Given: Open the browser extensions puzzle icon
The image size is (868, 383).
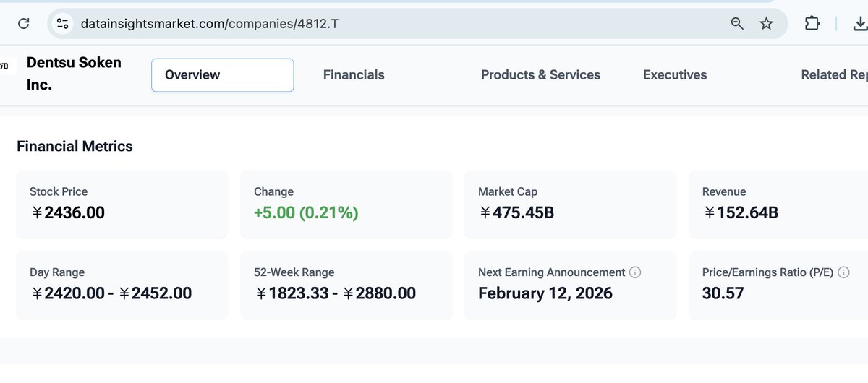Looking at the screenshot, I should pyautogui.click(x=812, y=24).
